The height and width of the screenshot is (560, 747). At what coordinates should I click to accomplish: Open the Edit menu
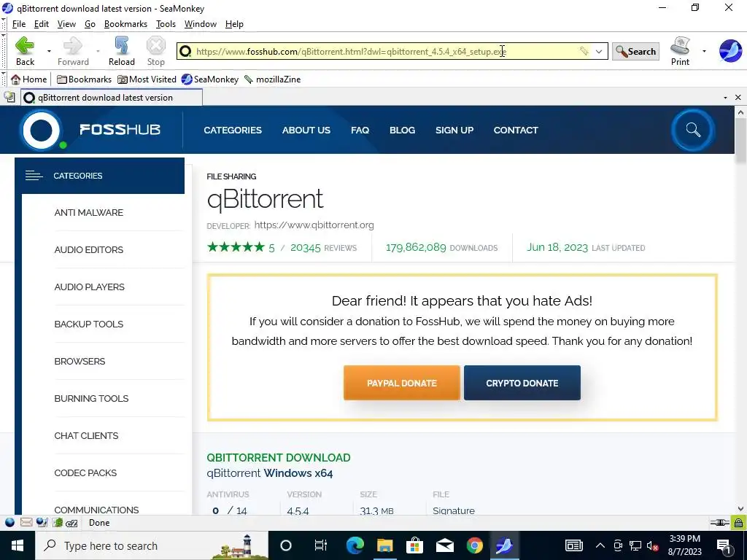tap(42, 24)
